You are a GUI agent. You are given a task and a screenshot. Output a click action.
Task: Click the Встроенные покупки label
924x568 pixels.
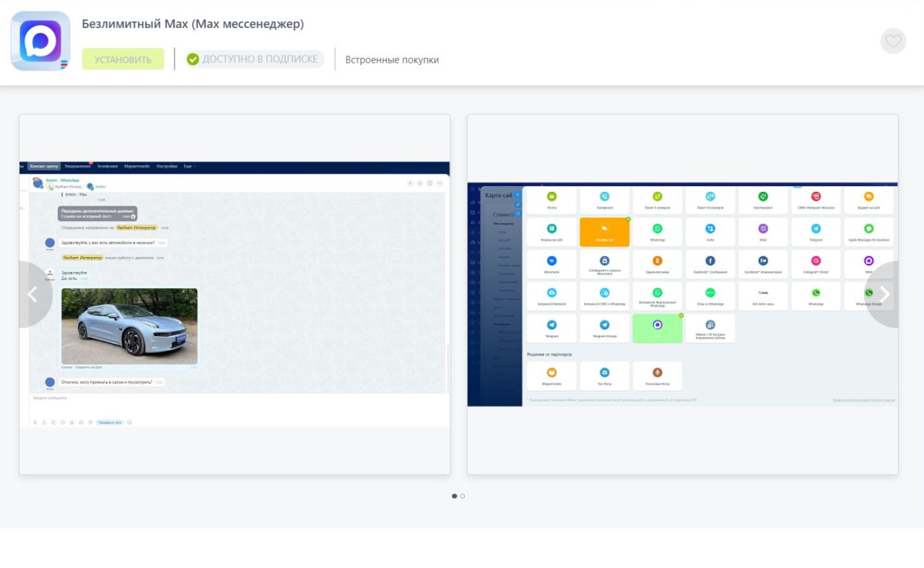[392, 60]
